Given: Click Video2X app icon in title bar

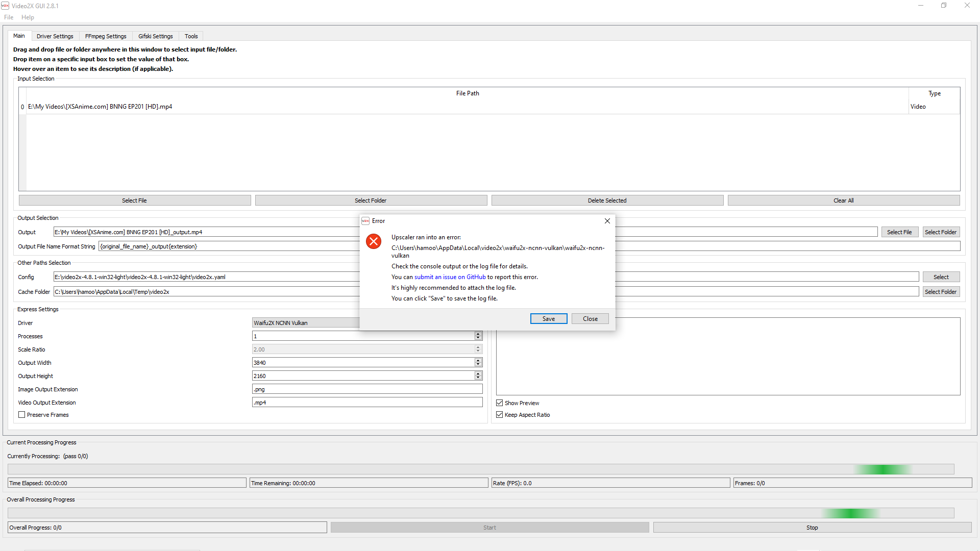Looking at the screenshot, I should tap(5, 6).
